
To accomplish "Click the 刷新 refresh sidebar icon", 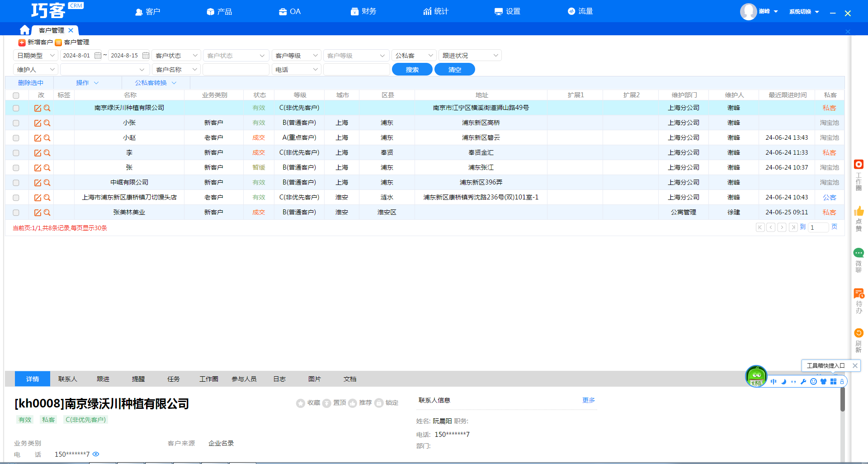I will [859, 333].
